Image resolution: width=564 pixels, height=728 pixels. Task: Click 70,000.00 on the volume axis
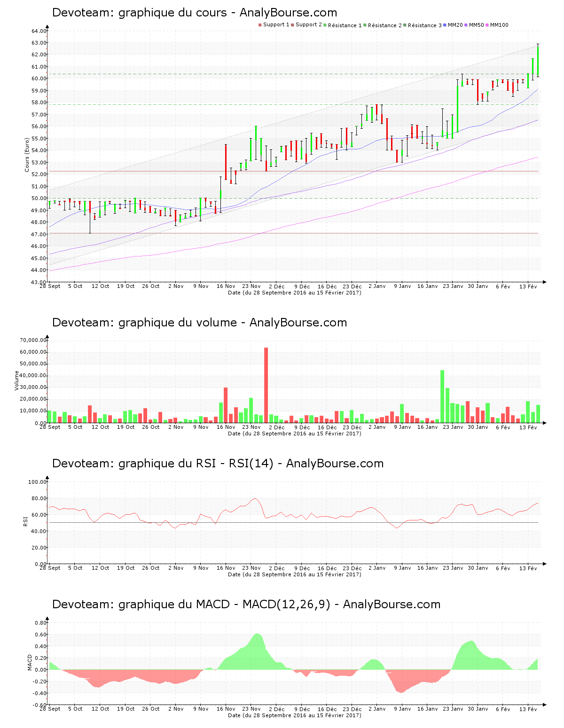tap(33, 341)
